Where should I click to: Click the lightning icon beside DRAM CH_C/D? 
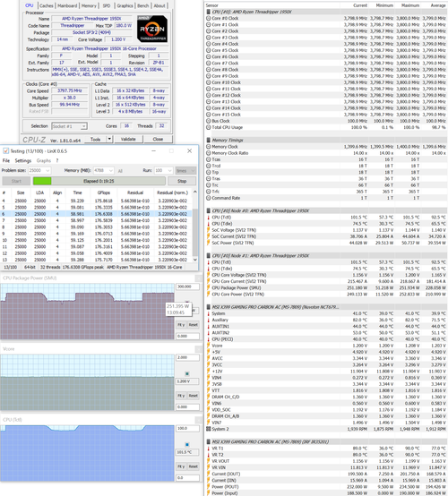point(209,397)
